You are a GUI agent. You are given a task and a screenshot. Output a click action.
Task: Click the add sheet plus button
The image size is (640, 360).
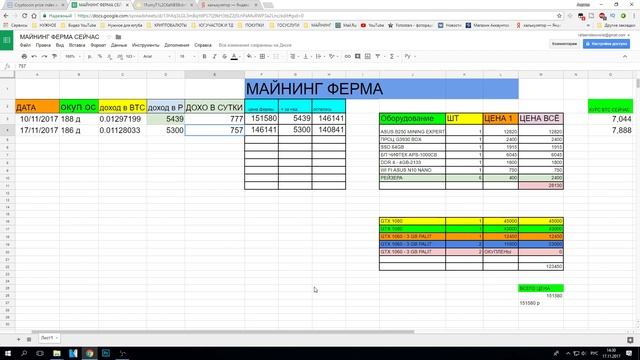(x=18, y=339)
